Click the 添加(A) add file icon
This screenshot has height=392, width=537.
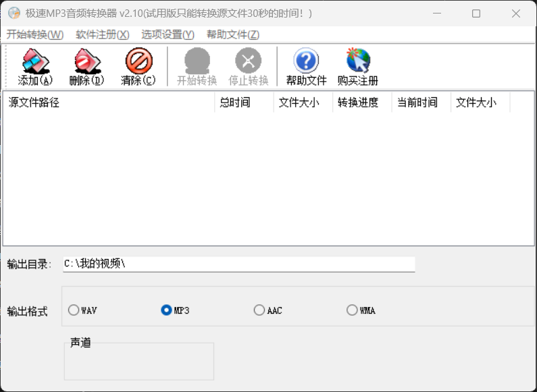click(x=35, y=61)
